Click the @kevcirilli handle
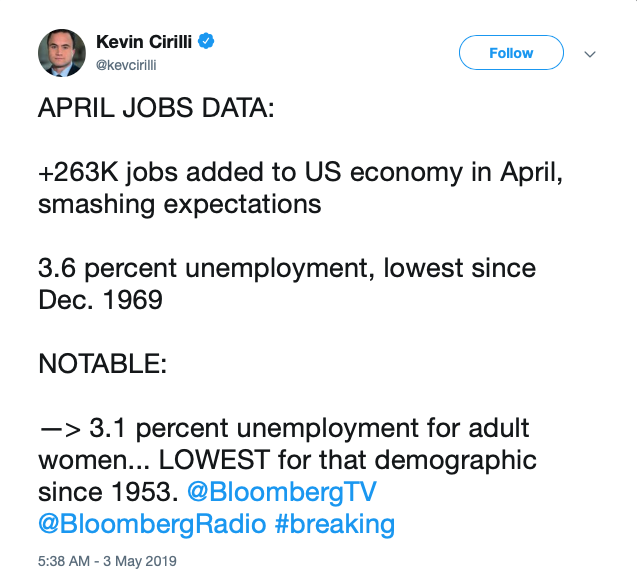The width and height of the screenshot is (637, 579). point(126,65)
